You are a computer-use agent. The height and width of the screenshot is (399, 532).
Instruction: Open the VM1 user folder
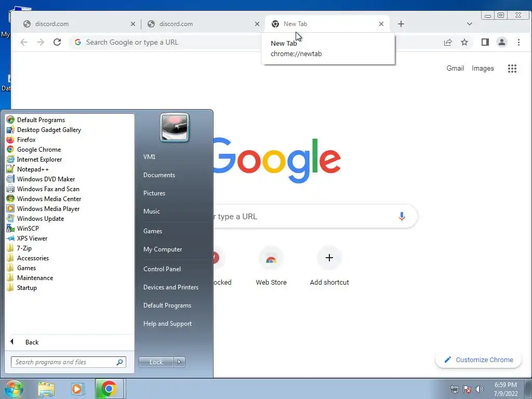click(175, 157)
